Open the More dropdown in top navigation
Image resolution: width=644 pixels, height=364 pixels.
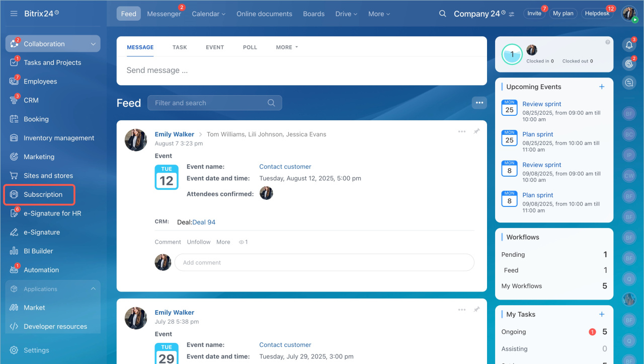[379, 14]
